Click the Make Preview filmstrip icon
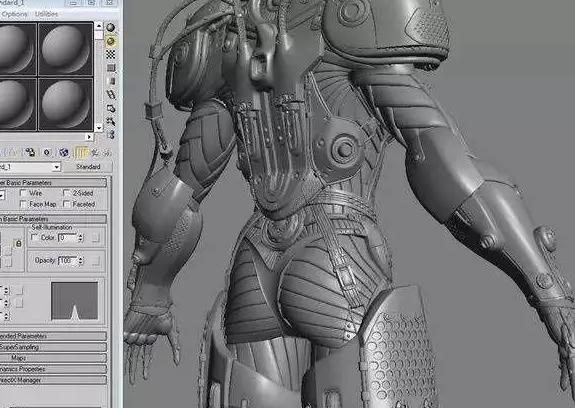575x408 pixels. tap(111, 95)
